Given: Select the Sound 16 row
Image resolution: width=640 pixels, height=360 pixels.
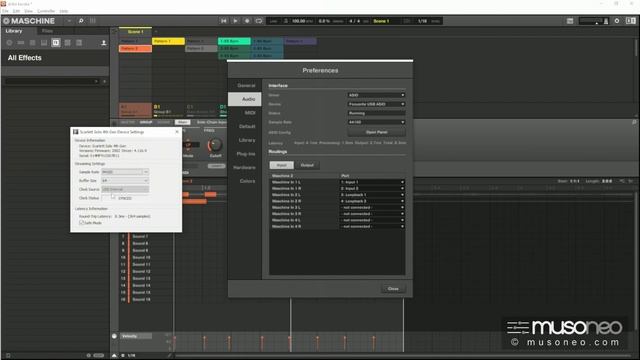Looking at the screenshot, I should pos(142,300).
